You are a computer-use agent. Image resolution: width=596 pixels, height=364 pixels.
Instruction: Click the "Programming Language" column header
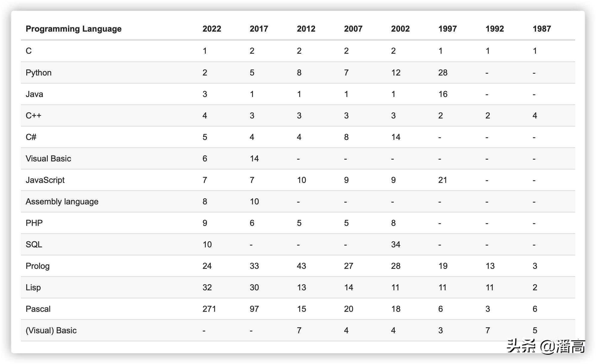tap(73, 29)
